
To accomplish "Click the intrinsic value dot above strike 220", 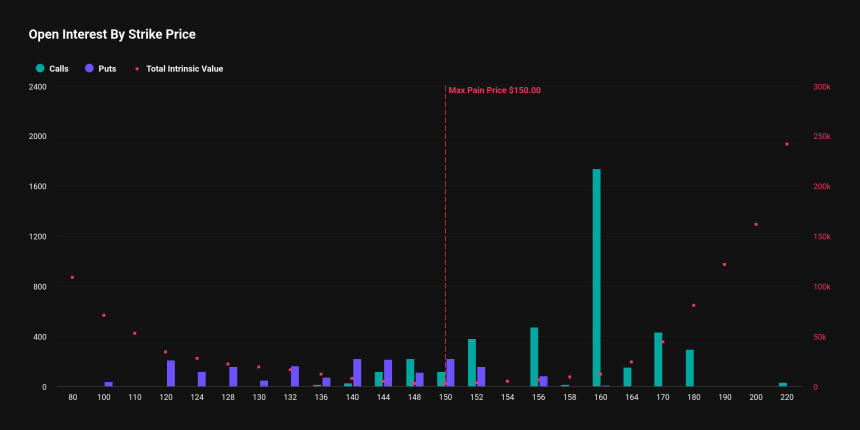I will [x=787, y=144].
